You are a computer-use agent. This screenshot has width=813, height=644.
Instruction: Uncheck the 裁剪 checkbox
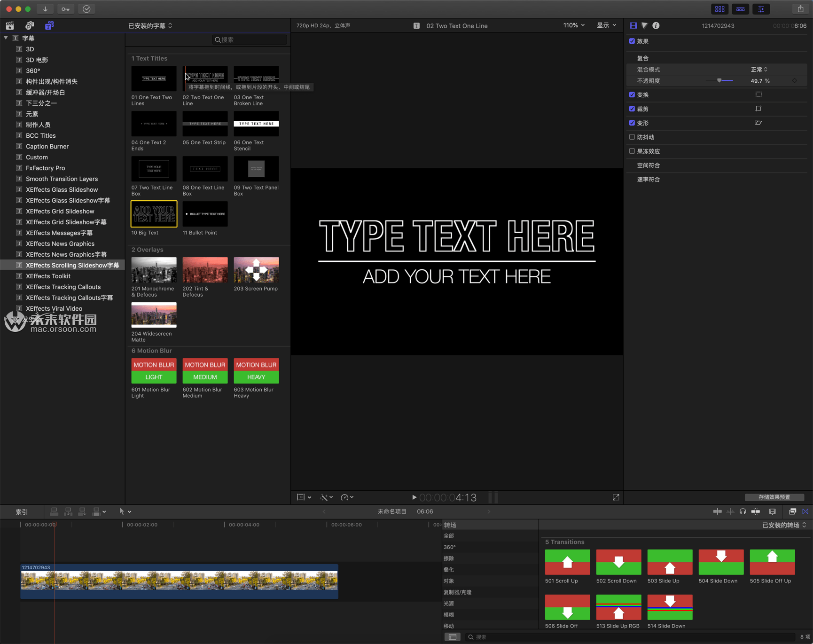tap(632, 109)
